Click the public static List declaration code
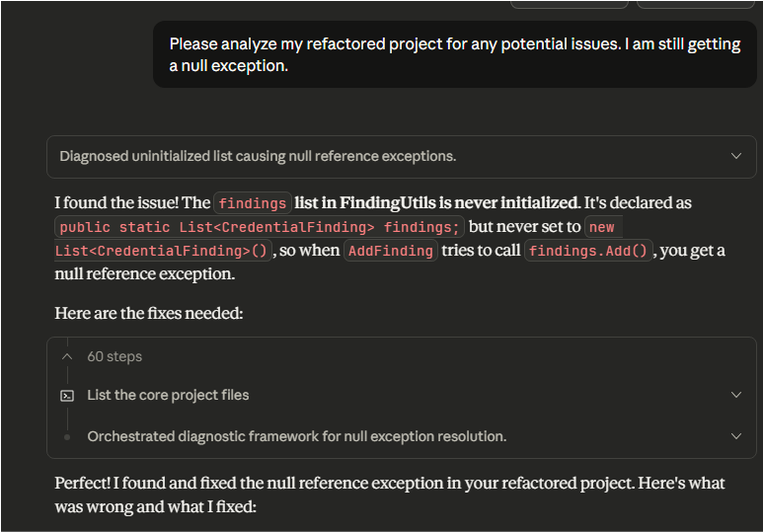This screenshot has width=763, height=532. point(260,227)
